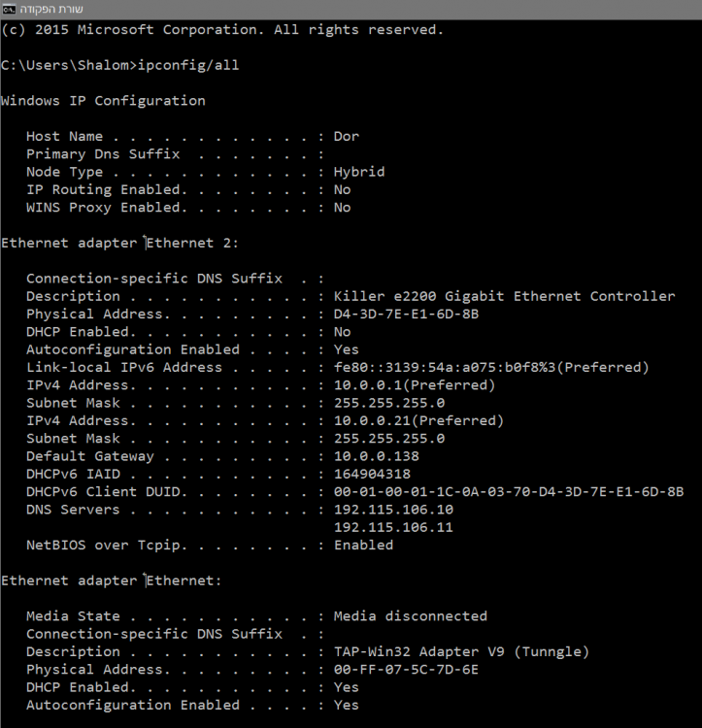Click the physical address 00-FF-07-5C-7D-6E
Viewport: 702px width, 728px height.
point(406,670)
